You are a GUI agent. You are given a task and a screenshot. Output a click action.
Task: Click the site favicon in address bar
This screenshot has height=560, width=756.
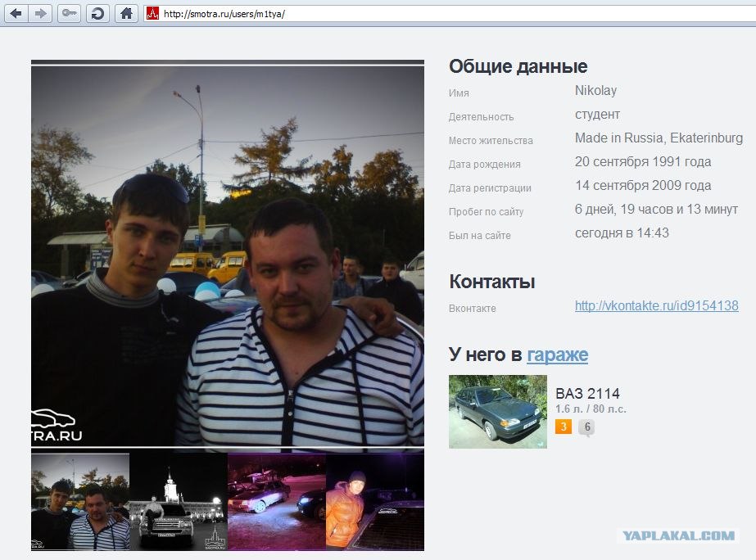tap(152, 13)
